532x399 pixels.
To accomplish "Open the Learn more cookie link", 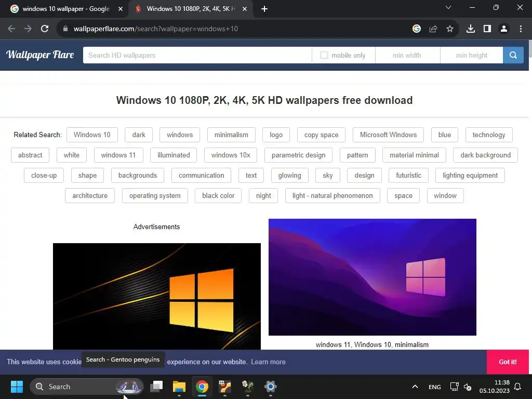I will (x=268, y=362).
